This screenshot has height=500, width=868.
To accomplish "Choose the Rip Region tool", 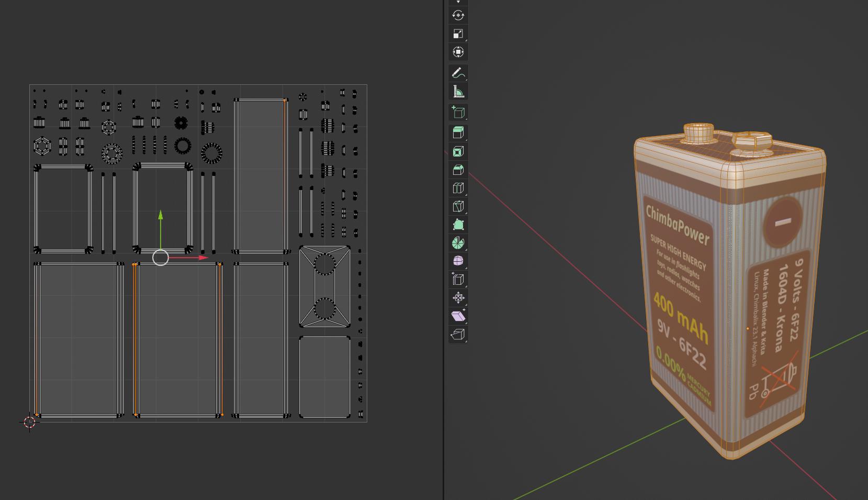I will click(458, 335).
